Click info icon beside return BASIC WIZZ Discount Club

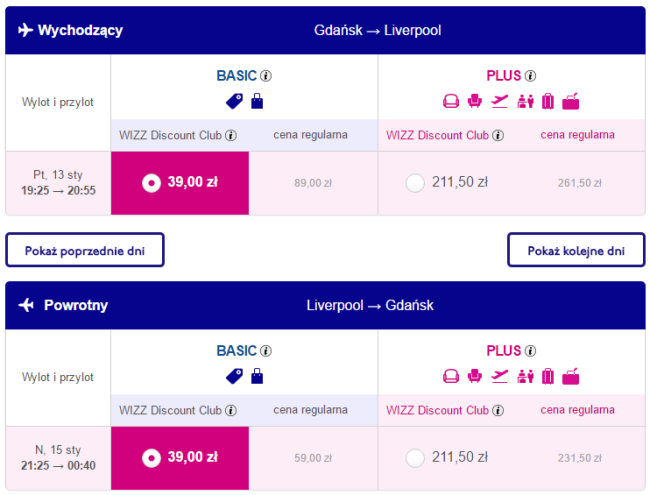tap(231, 410)
